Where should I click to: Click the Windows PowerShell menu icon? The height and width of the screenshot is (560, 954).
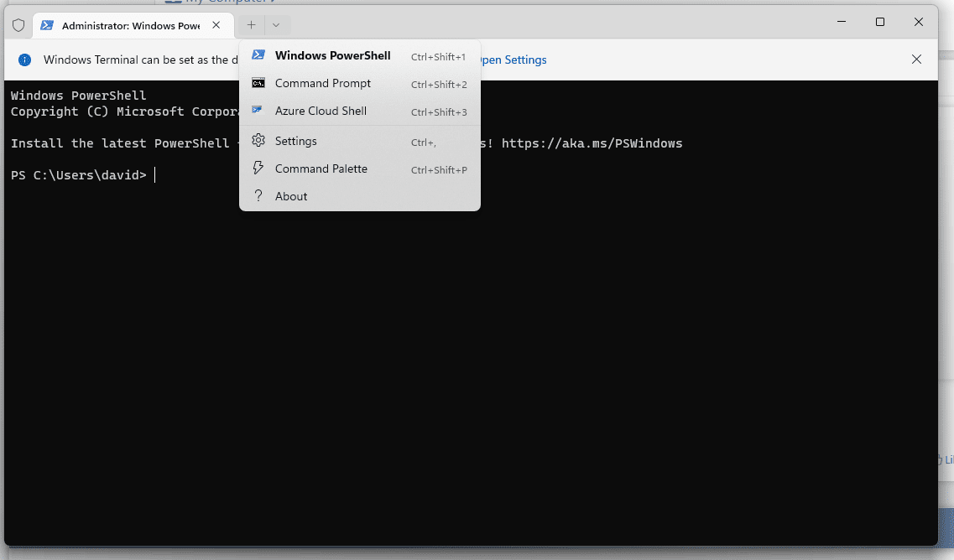258,54
